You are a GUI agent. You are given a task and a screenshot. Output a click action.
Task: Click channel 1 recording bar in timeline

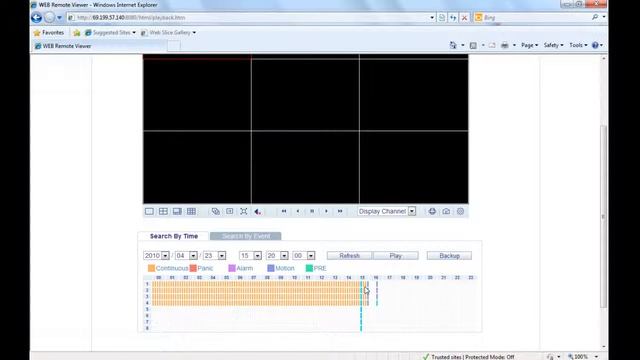tap(260, 284)
